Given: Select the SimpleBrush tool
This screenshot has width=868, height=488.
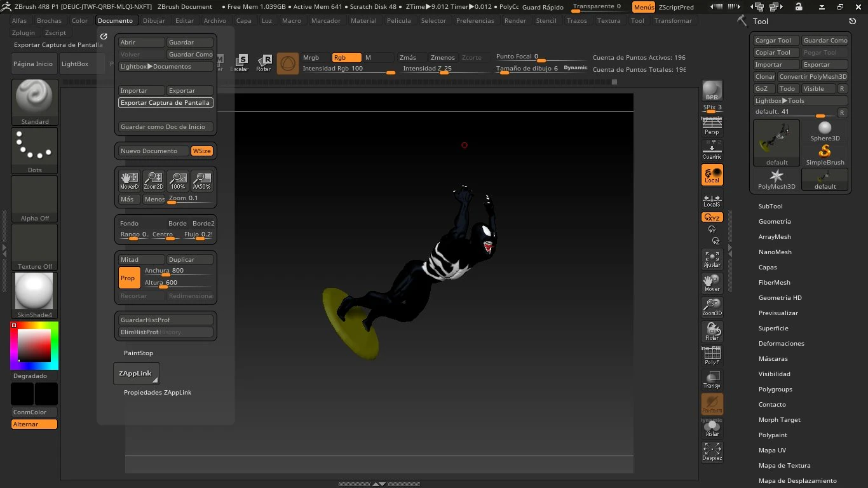Looking at the screenshot, I should click(x=825, y=156).
